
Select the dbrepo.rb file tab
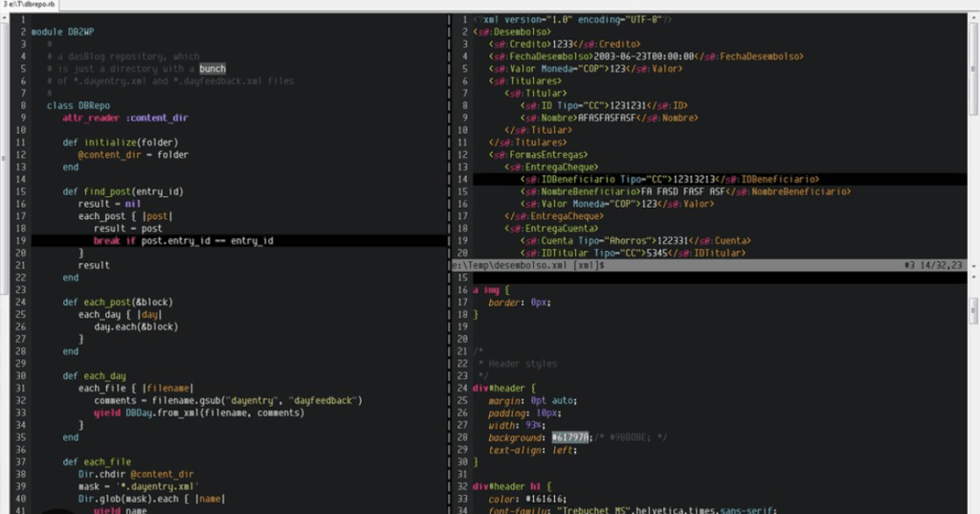pos(29,5)
